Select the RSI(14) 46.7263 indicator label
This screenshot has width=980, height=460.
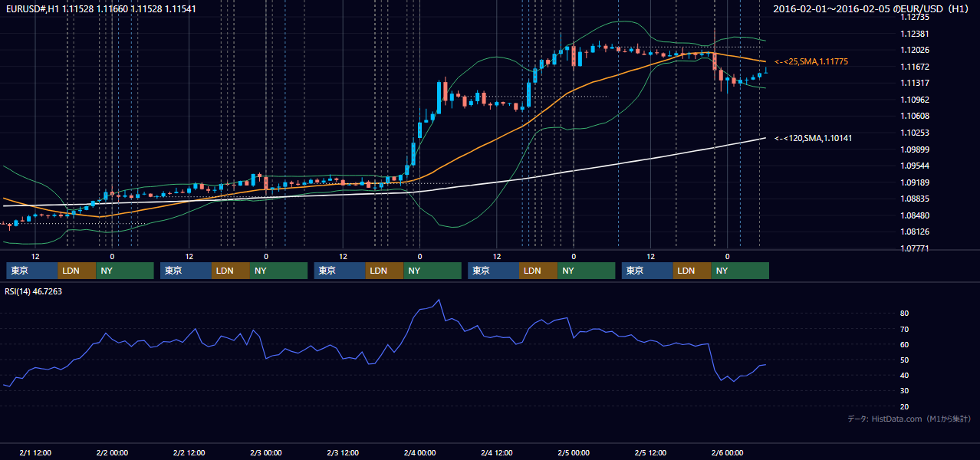tap(34, 291)
